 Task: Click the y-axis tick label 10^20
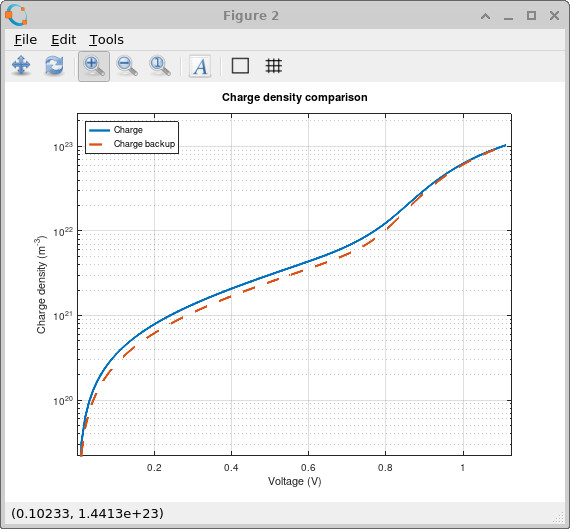(63, 400)
